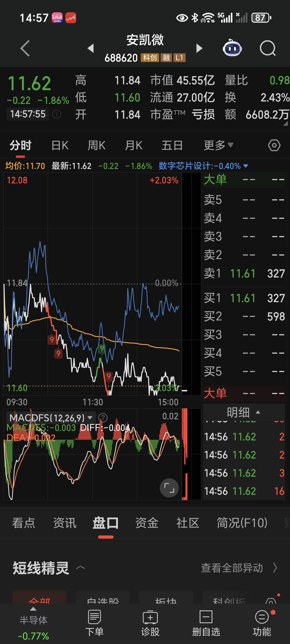
Task: Tap the 买2 598 order row
Action: click(244, 316)
